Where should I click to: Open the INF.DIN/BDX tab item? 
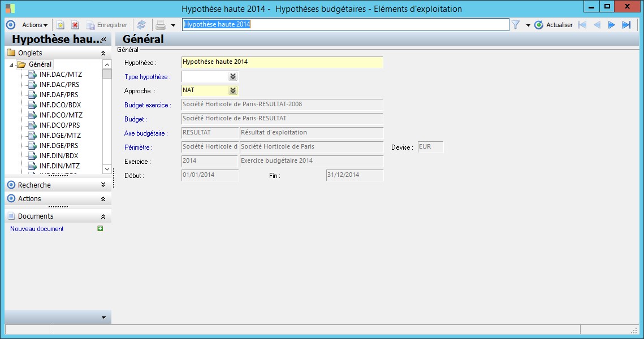pos(59,156)
